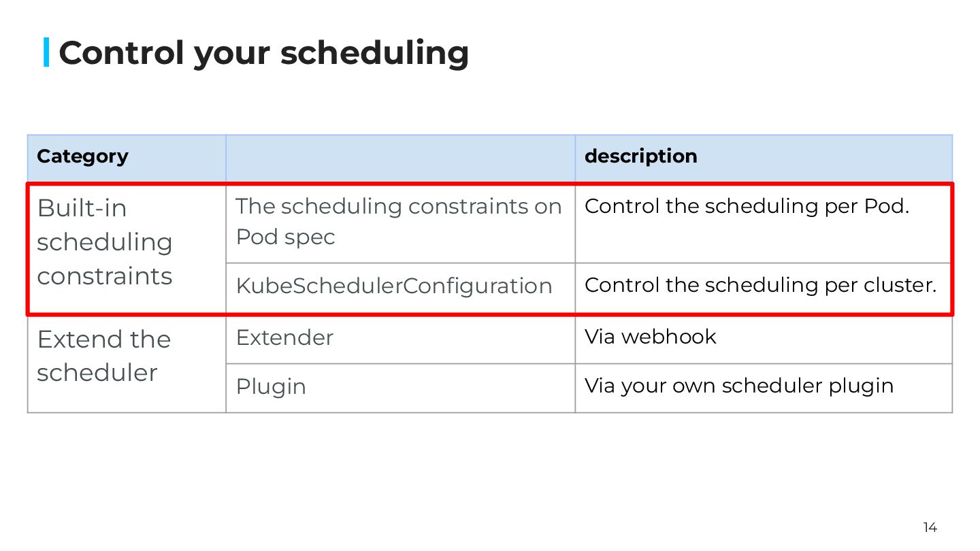This screenshot has width=980, height=551.
Task: Click the word "constraints" in the first column
Action: tap(104, 276)
